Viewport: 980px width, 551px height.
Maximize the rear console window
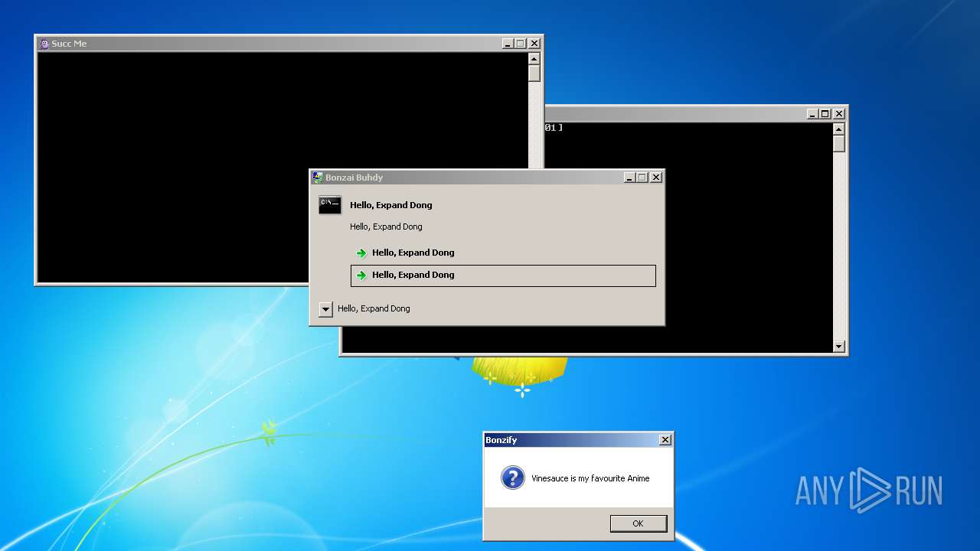click(x=825, y=114)
